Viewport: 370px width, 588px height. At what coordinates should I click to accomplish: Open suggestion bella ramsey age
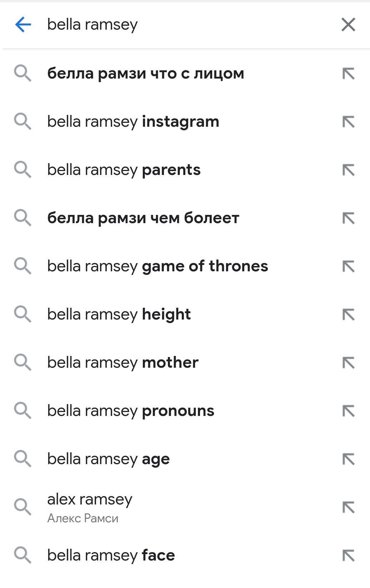(185, 459)
